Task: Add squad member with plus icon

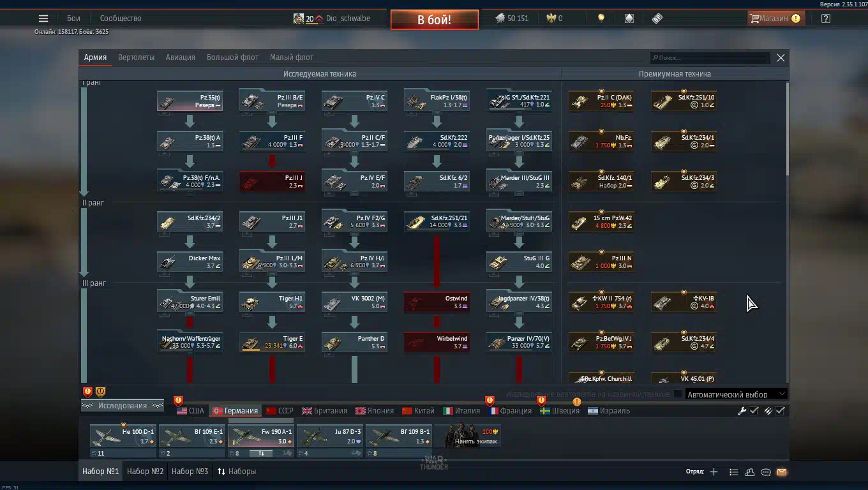Action: point(714,472)
